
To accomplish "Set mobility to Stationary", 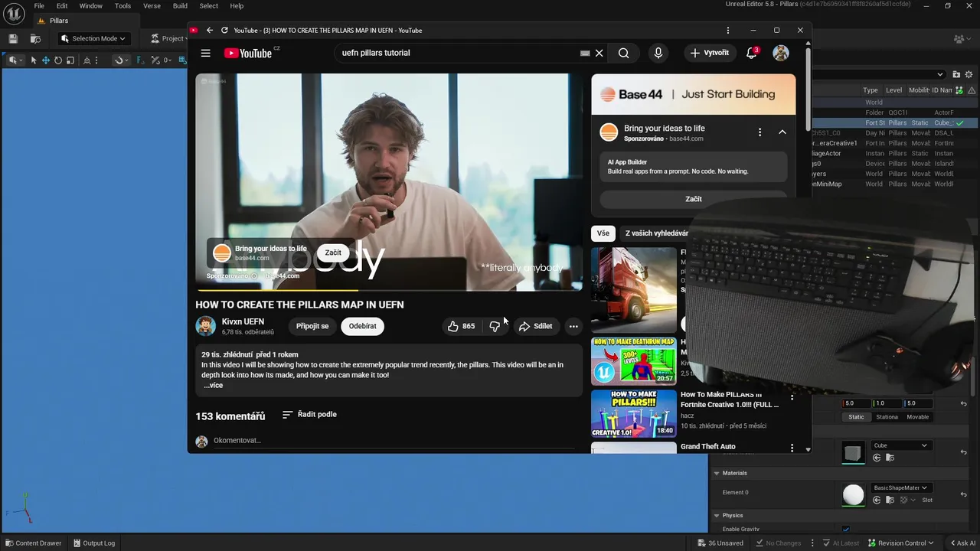I will 887,417.
